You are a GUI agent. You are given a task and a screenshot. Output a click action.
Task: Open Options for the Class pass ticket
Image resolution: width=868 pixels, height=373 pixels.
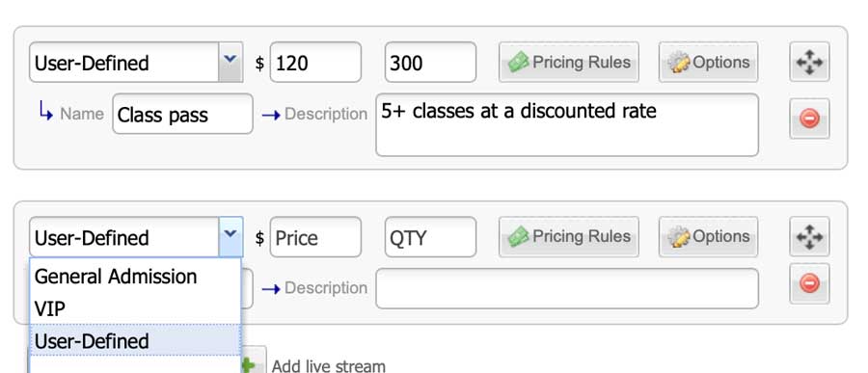pos(708,62)
